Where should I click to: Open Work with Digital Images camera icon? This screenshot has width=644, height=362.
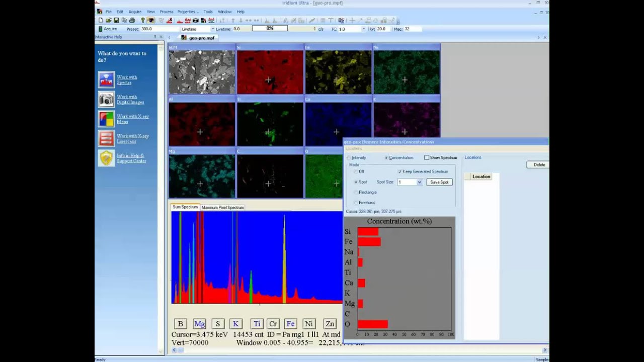coord(107,100)
